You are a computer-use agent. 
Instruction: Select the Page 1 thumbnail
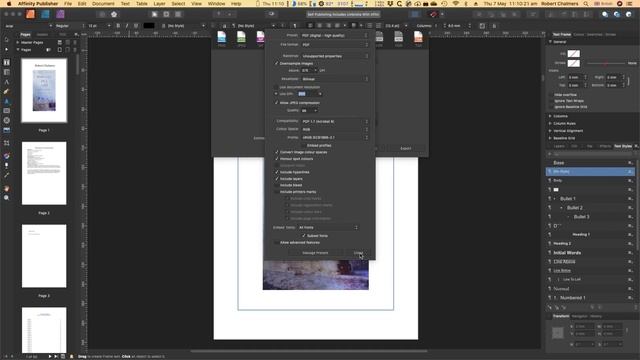coord(44,90)
